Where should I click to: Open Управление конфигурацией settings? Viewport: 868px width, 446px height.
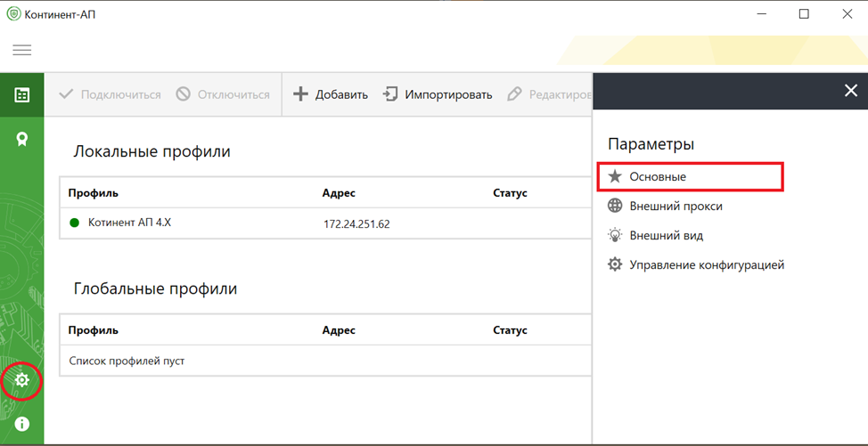click(706, 265)
